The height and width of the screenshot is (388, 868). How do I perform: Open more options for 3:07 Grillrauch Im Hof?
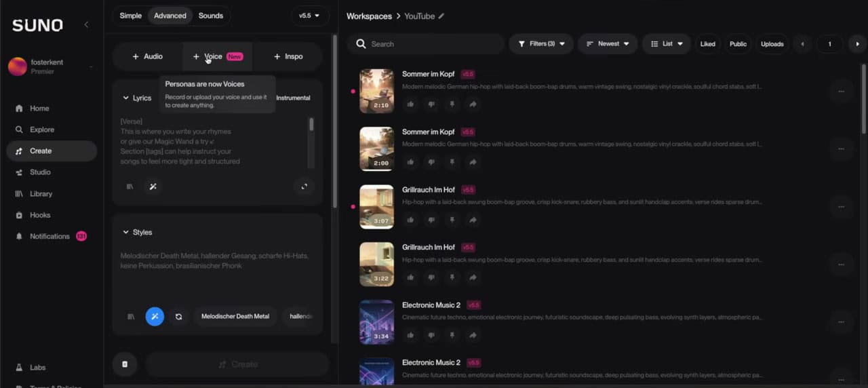point(841,207)
